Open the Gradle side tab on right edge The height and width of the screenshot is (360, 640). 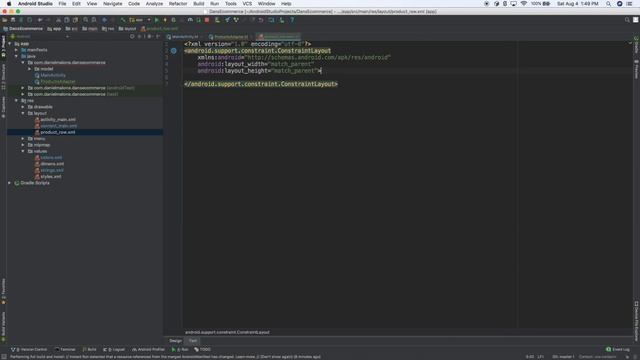tap(636, 45)
